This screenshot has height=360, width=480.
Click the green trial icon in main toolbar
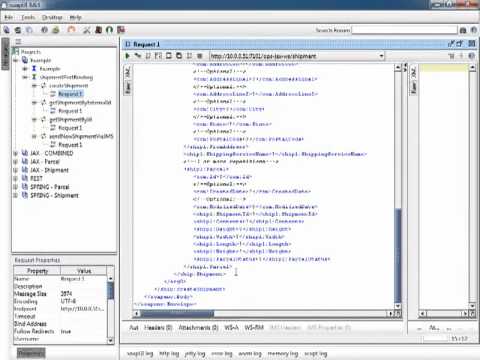point(56,30)
